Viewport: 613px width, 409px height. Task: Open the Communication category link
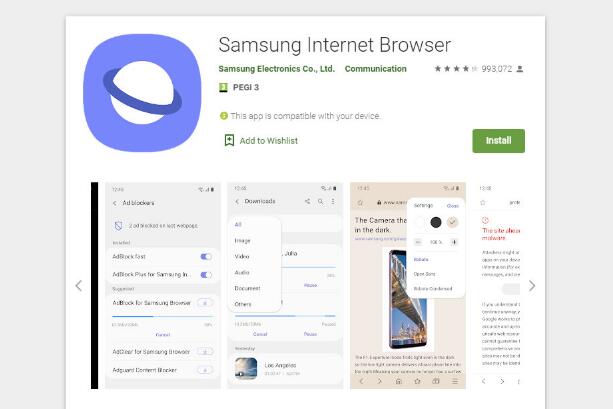376,69
